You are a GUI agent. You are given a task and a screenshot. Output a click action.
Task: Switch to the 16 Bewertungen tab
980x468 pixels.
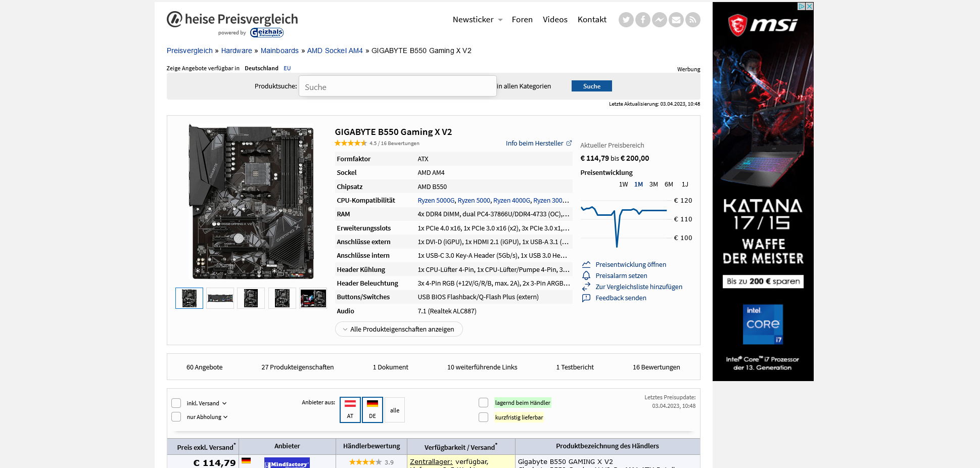[656, 367]
